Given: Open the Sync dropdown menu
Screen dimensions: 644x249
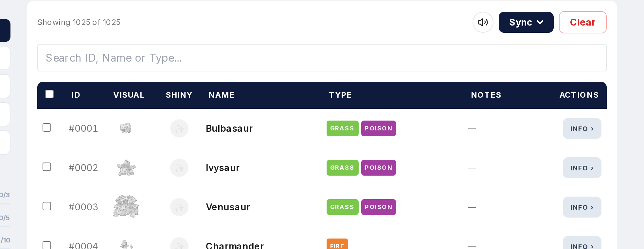Looking at the screenshot, I should tap(526, 22).
